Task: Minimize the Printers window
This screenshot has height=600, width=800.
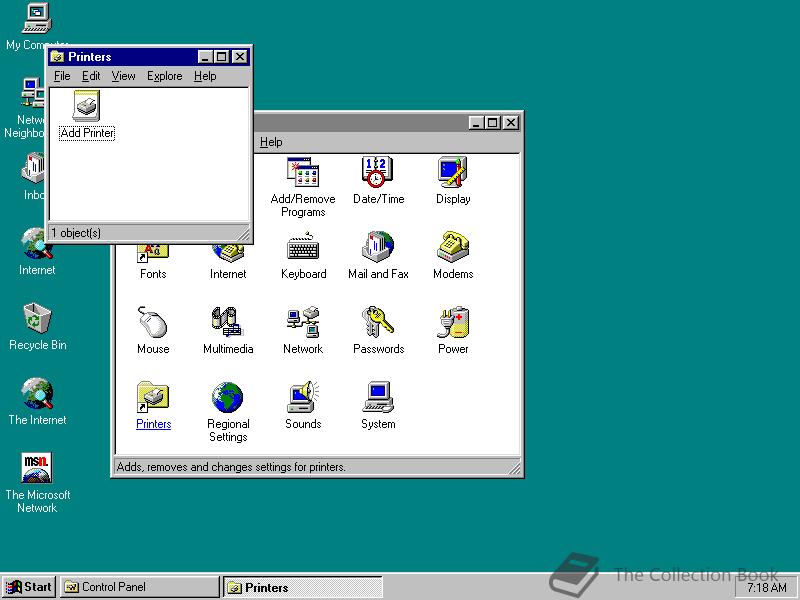Action: [x=205, y=57]
